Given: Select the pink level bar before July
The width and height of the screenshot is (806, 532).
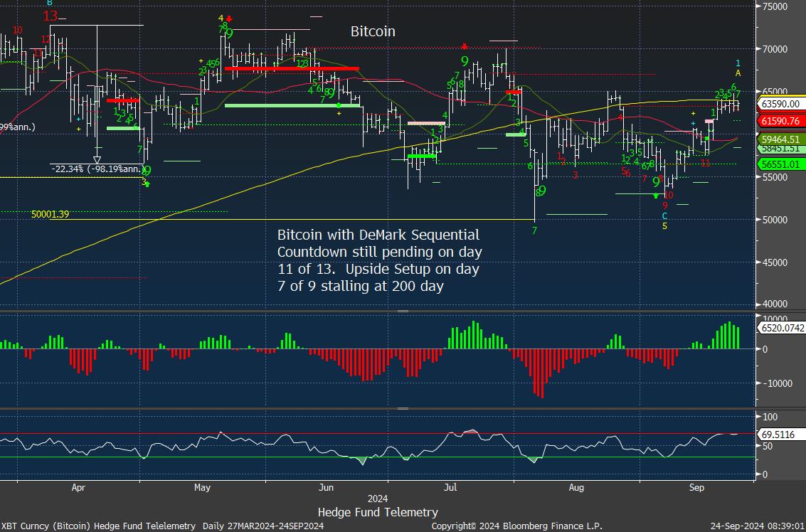Looking at the screenshot, I should tap(426, 123).
